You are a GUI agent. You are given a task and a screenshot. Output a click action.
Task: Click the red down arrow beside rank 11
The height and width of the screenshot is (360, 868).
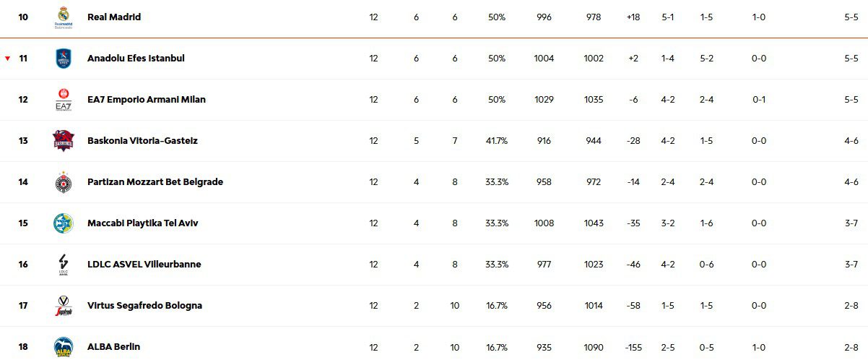point(8,59)
